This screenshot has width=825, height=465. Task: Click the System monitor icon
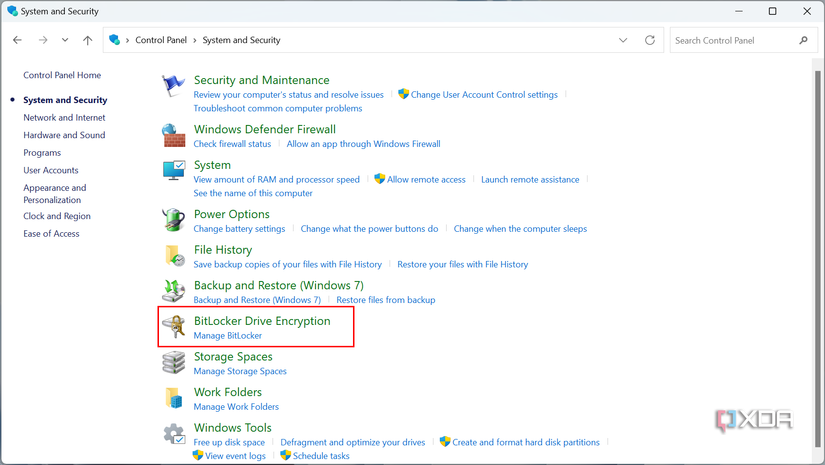tap(174, 170)
